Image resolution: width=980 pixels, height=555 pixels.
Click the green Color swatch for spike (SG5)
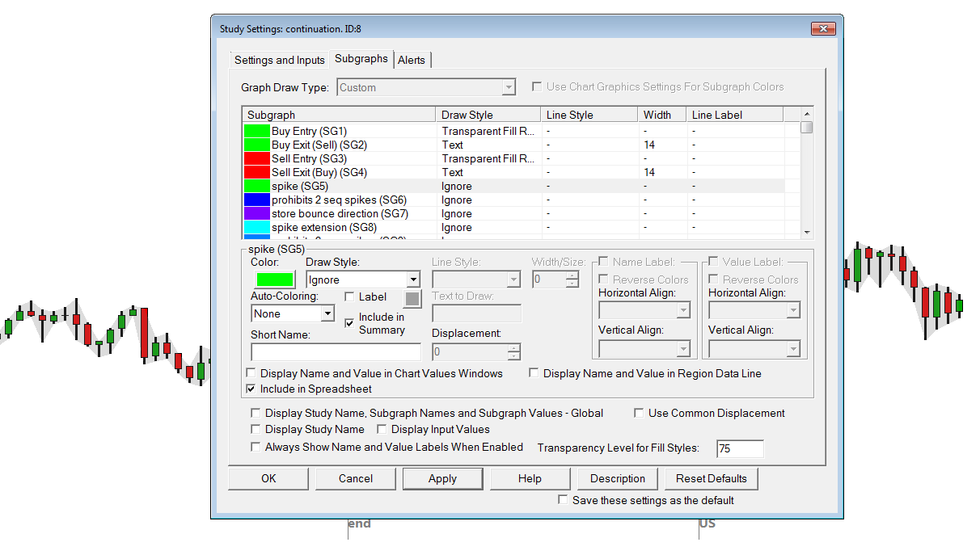(274, 280)
